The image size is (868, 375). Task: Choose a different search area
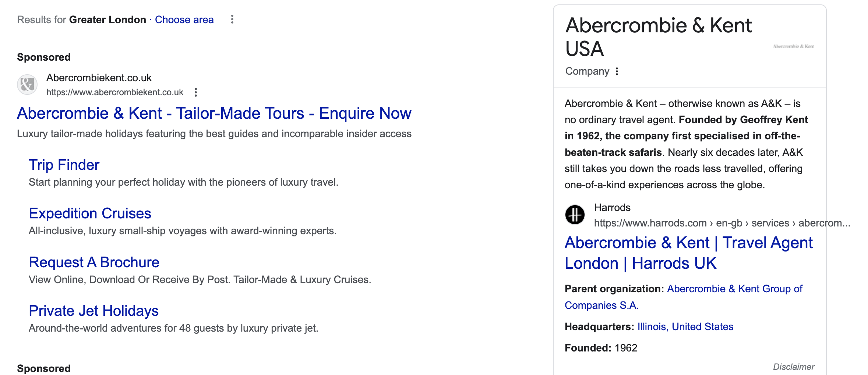(184, 20)
